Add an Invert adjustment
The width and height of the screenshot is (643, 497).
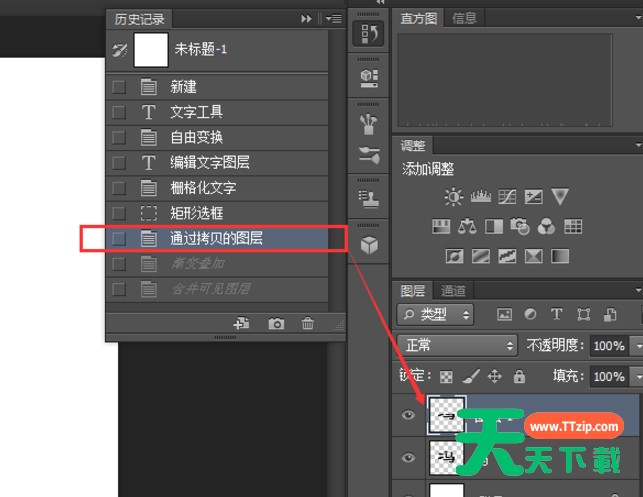(x=454, y=256)
